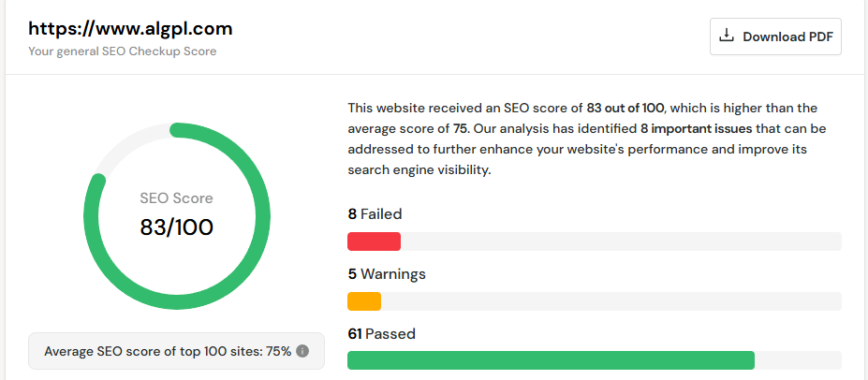The width and height of the screenshot is (868, 380).
Task: Click the average SEO score of top sites text
Action: (168, 352)
